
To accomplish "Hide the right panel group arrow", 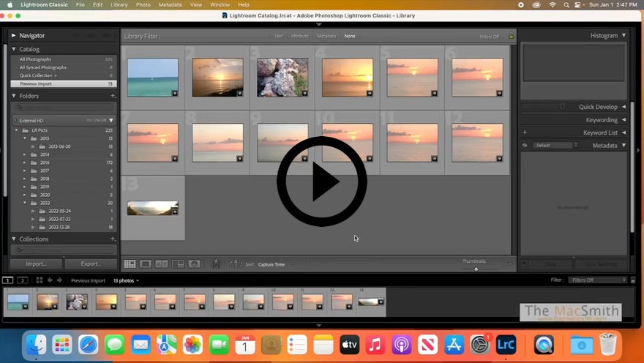I will [x=638, y=150].
